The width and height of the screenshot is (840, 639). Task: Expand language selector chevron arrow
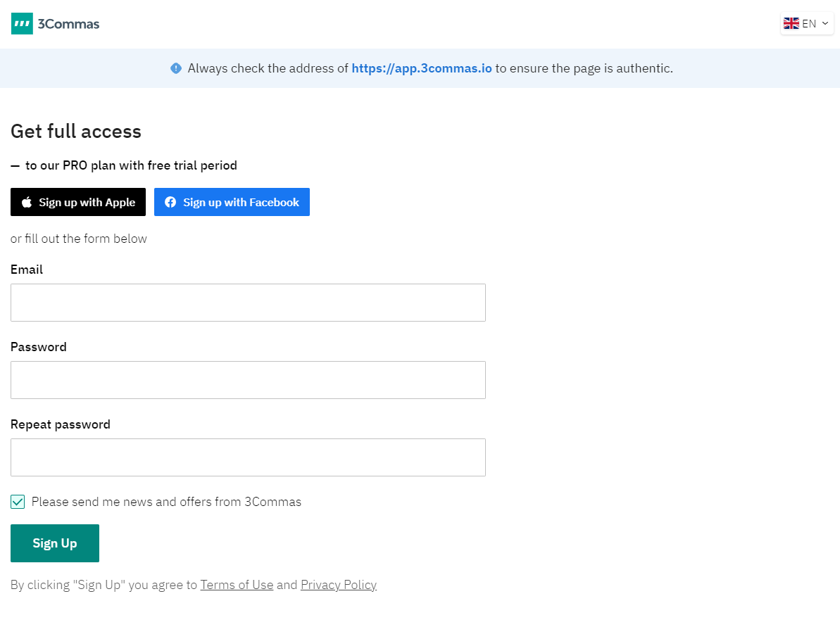[825, 23]
